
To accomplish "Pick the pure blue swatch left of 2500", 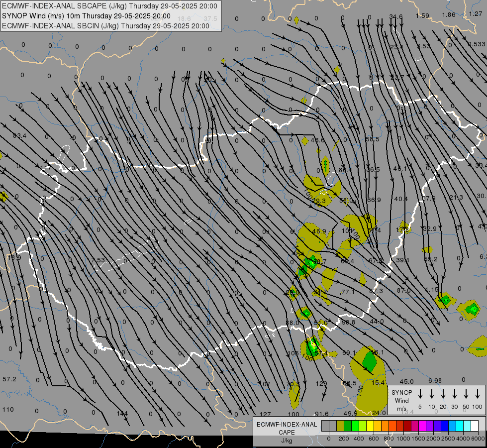I will tap(444, 426).
